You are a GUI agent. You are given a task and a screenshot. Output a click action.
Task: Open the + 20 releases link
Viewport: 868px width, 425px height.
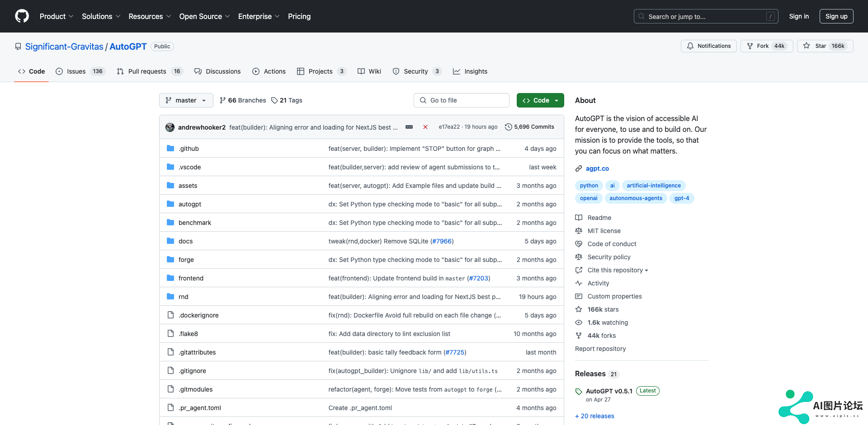coord(594,416)
